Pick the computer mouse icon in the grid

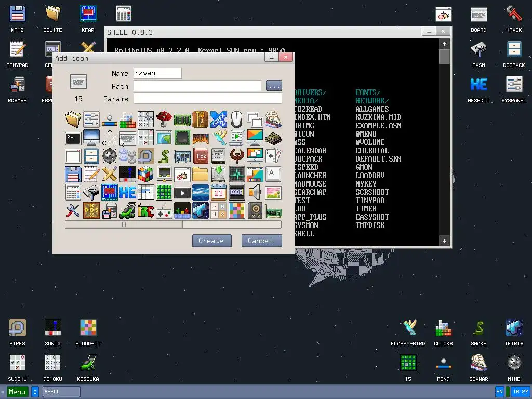coord(237,119)
